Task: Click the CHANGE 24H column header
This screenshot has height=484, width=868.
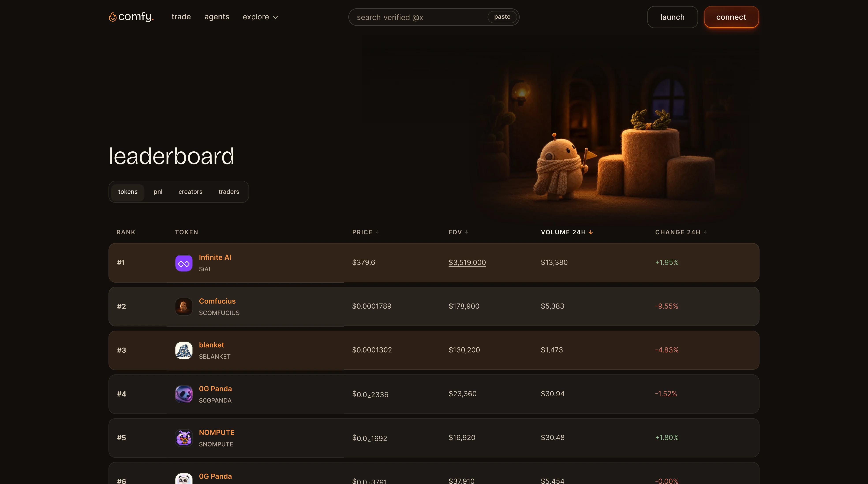Action: coord(681,232)
